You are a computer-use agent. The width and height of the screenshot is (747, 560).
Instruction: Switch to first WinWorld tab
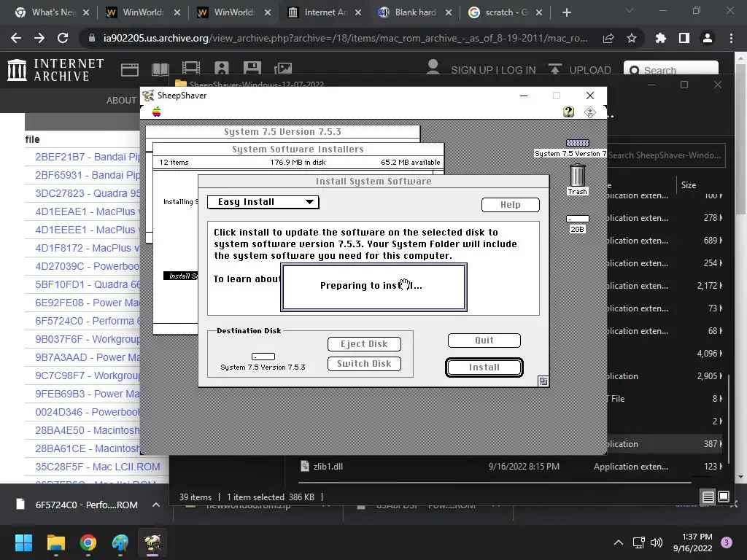(143, 12)
